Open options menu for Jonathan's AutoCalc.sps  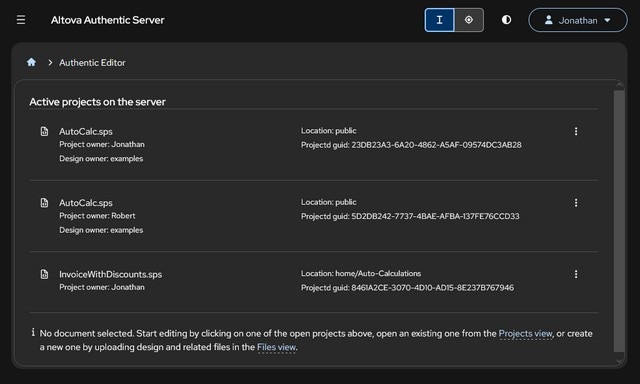click(576, 131)
